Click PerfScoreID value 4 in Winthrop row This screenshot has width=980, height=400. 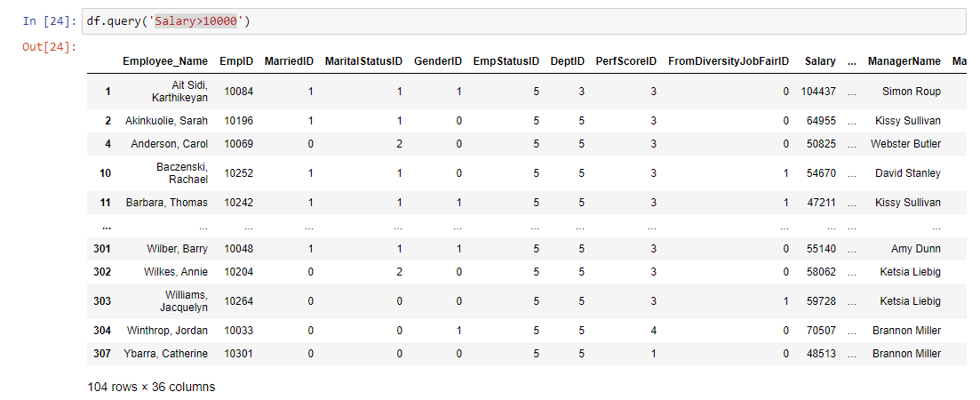(653, 330)
